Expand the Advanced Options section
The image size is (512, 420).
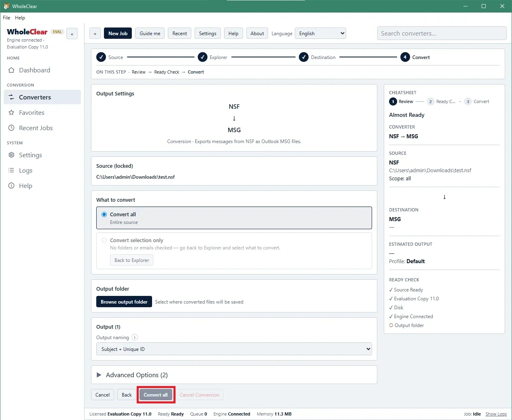tap(234, 375)
